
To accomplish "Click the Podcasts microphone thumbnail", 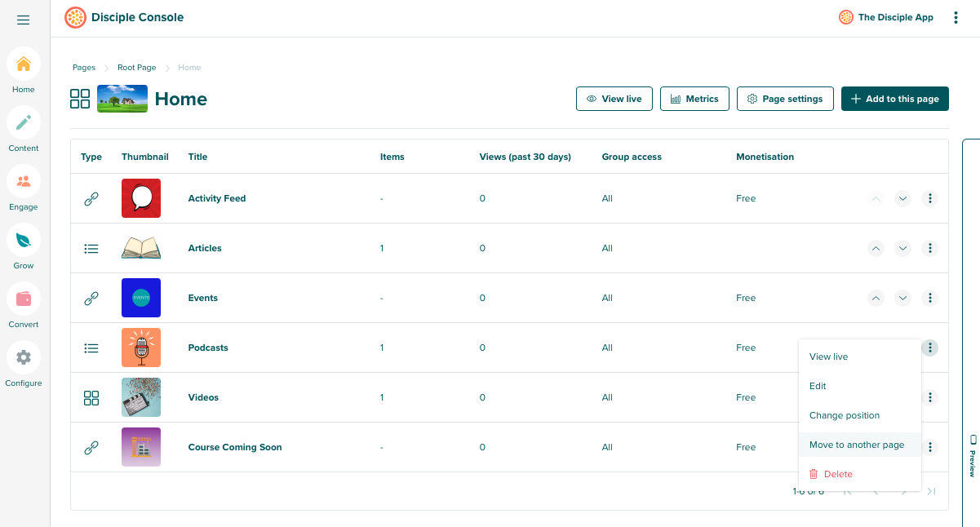I will 140,348.
